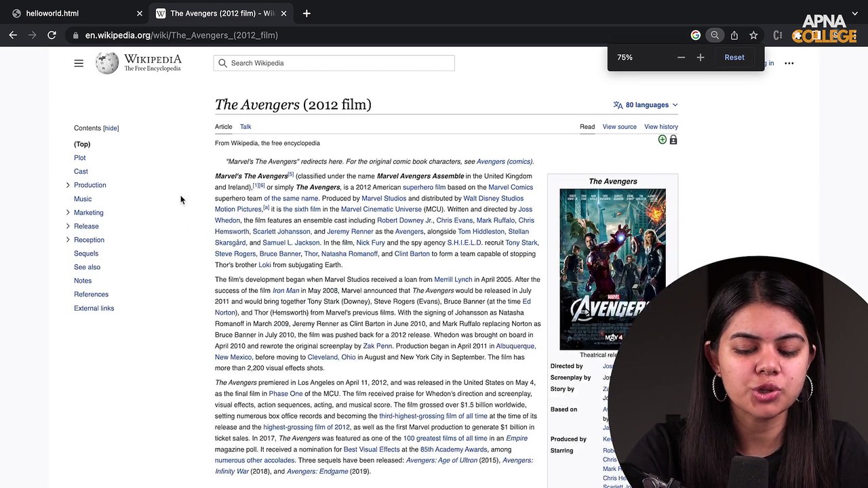Open the Article tab

click(224, 127)
